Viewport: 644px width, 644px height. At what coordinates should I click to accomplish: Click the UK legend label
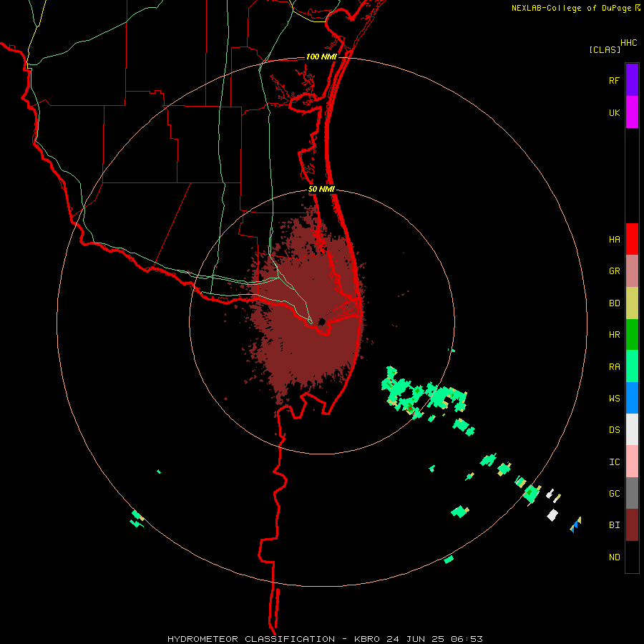(x=614, y=112)
